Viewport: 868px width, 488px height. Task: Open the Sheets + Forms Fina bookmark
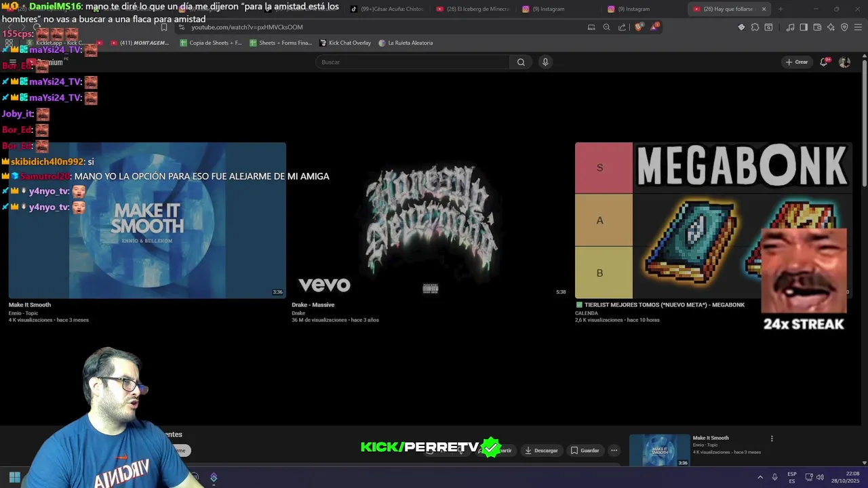click(x=281, y=43)
